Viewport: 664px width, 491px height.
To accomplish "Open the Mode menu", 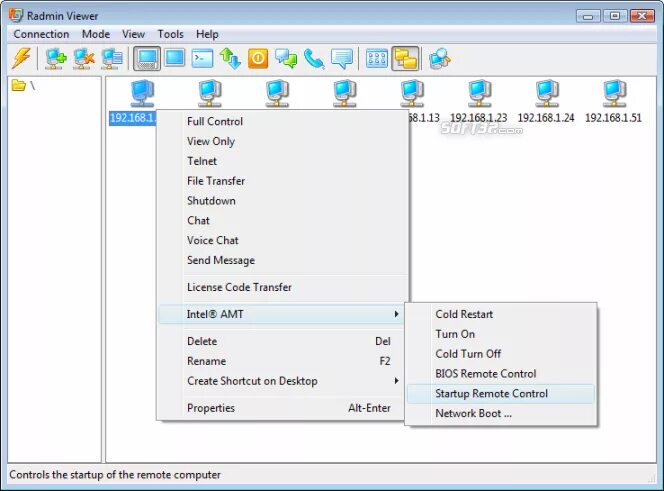I will (96, 34).
